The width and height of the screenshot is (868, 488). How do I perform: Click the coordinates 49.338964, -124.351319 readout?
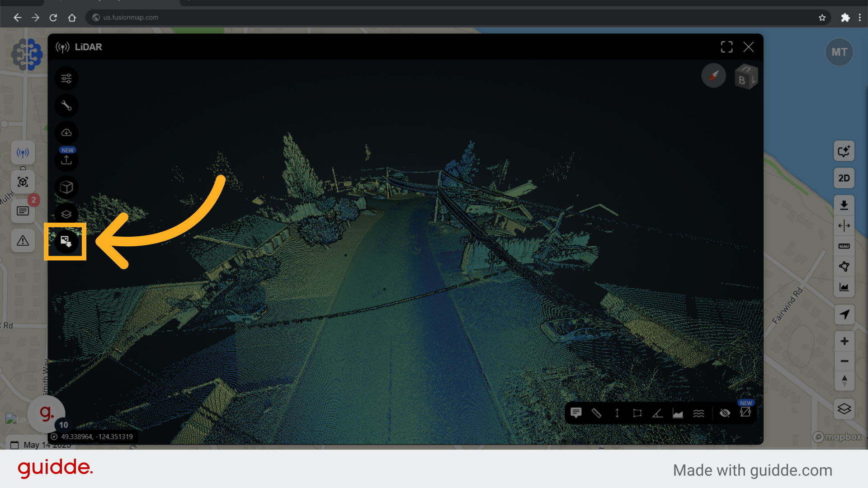pyautogui.click(x=97, y=436)
